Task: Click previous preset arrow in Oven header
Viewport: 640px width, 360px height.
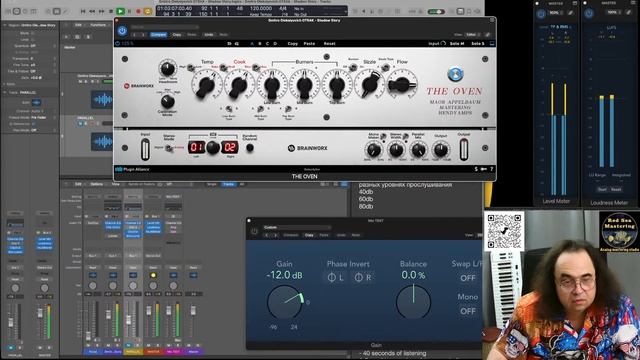Action: click(135, 35)
